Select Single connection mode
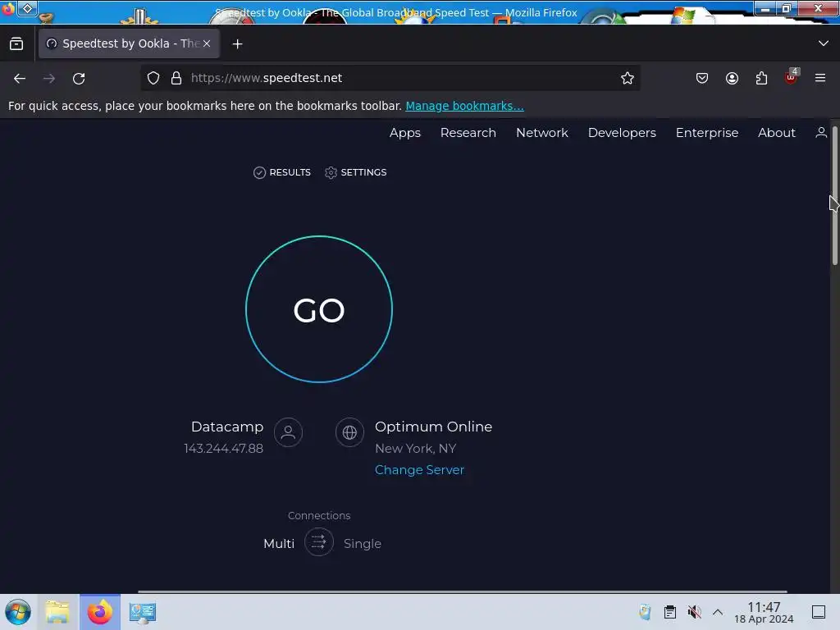Viewport: 840px width, 630px height. 362,543
